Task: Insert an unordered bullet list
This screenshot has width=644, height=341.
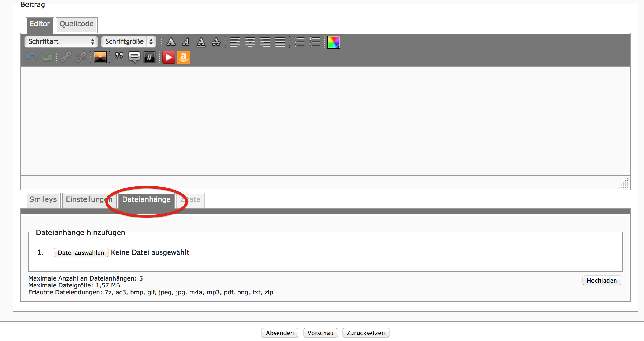Action: pos(299,42)
